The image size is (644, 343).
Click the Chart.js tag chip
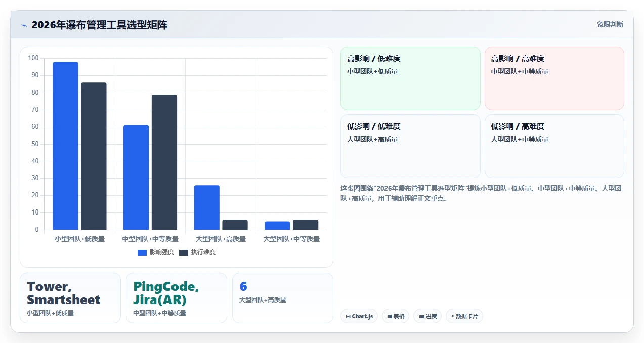359,316
